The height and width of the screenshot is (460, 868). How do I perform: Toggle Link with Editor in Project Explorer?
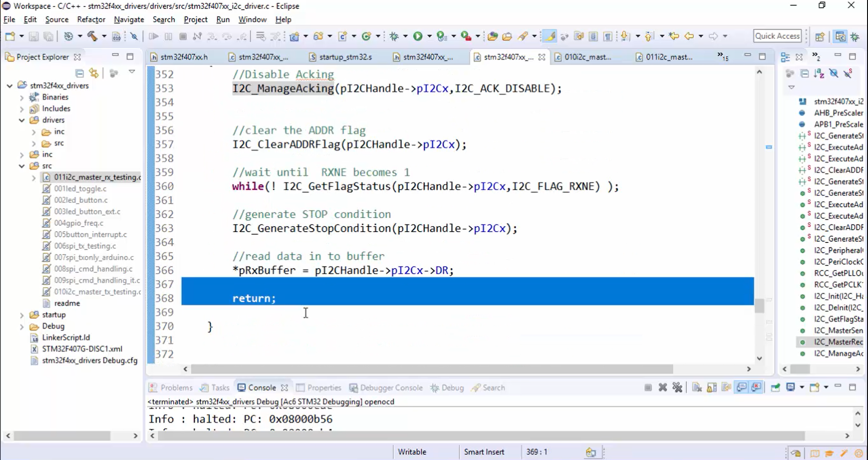point(94,73)
